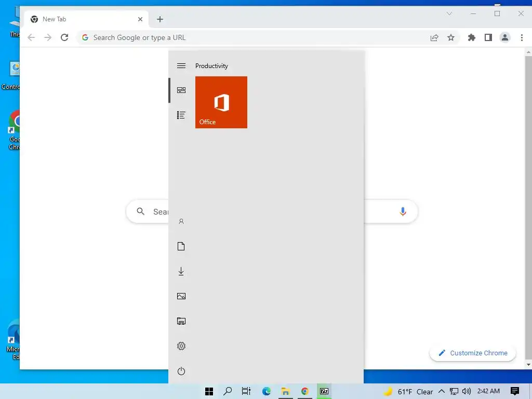Open the volume speaker icon
532x399 pixels.
pyautogui.click(x=467, y=392)
